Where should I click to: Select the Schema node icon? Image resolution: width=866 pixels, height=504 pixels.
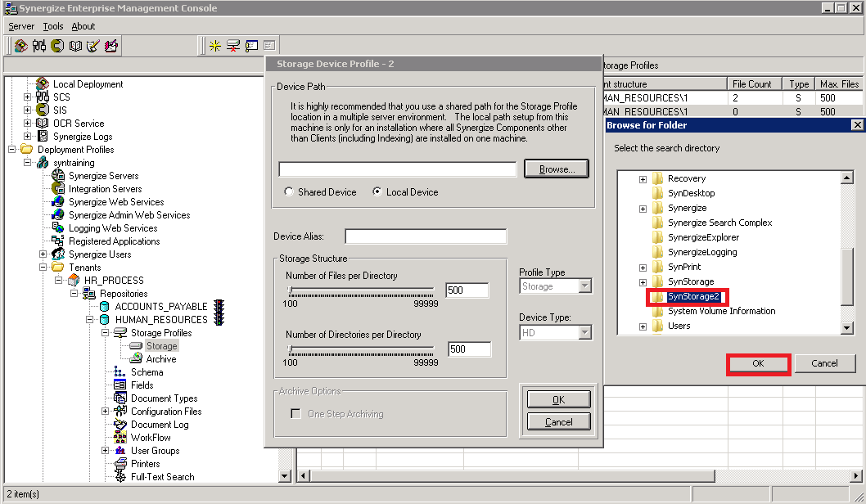(120, 372)
